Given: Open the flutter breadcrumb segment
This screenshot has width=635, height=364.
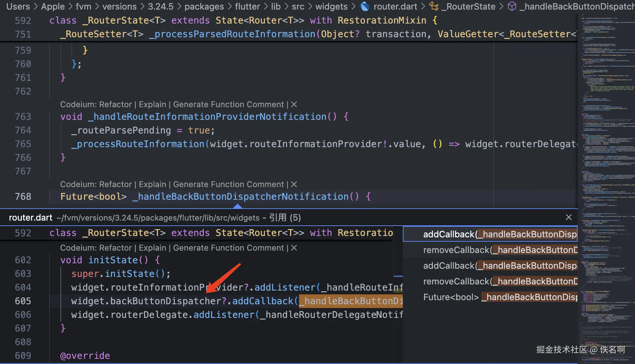Looking at the screenshot, I should [248, 6].
